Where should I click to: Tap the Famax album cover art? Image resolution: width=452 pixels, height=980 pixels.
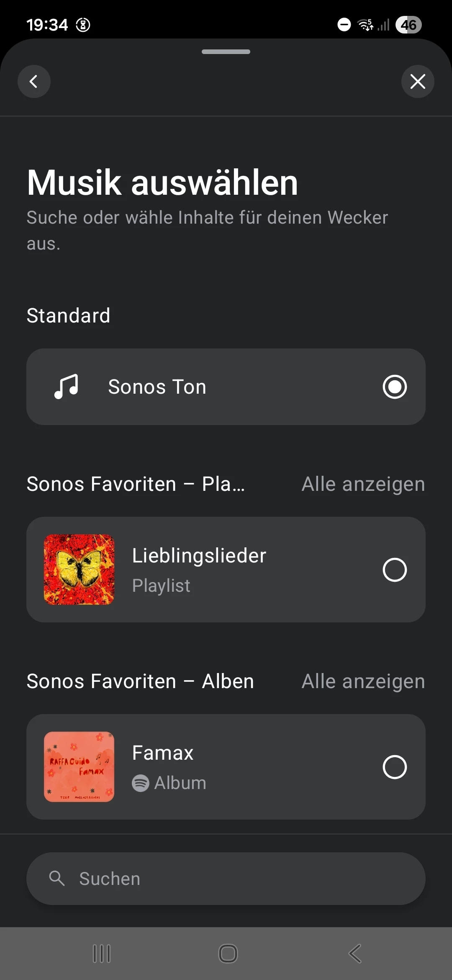coord(79,767)
